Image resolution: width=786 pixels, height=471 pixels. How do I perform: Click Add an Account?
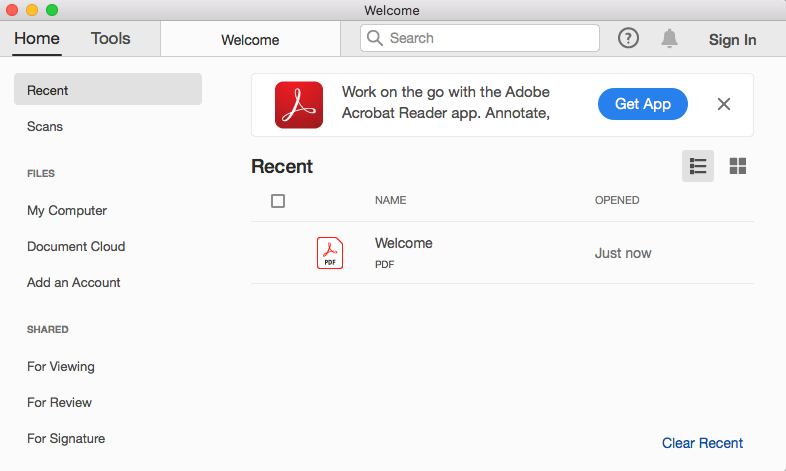(74, 283)
